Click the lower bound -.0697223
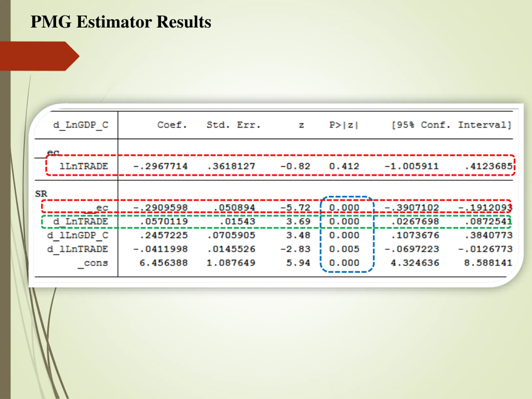This screenshot has width=532, height=399. coord(412,249)
